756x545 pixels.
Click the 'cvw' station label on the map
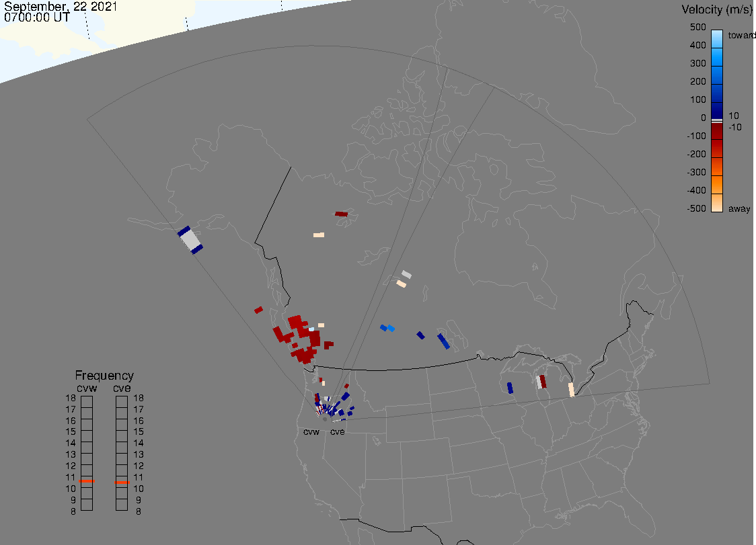[x=311, y=431]
